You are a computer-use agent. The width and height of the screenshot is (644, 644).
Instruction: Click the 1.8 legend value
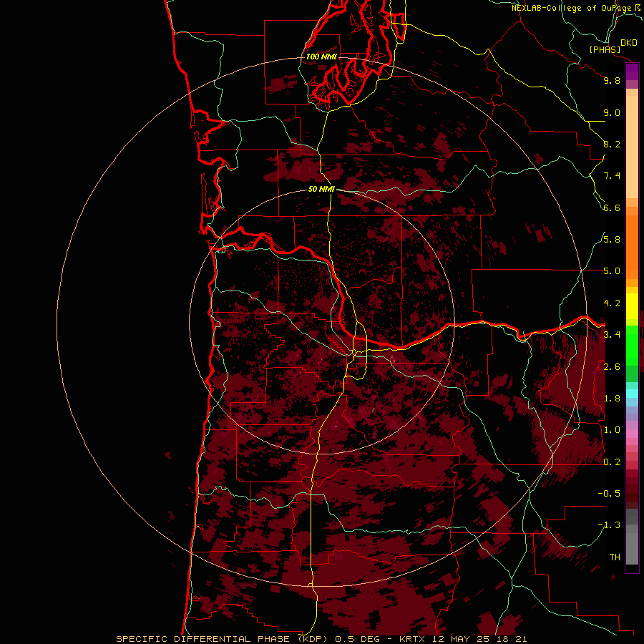click(x=612, y=399)
